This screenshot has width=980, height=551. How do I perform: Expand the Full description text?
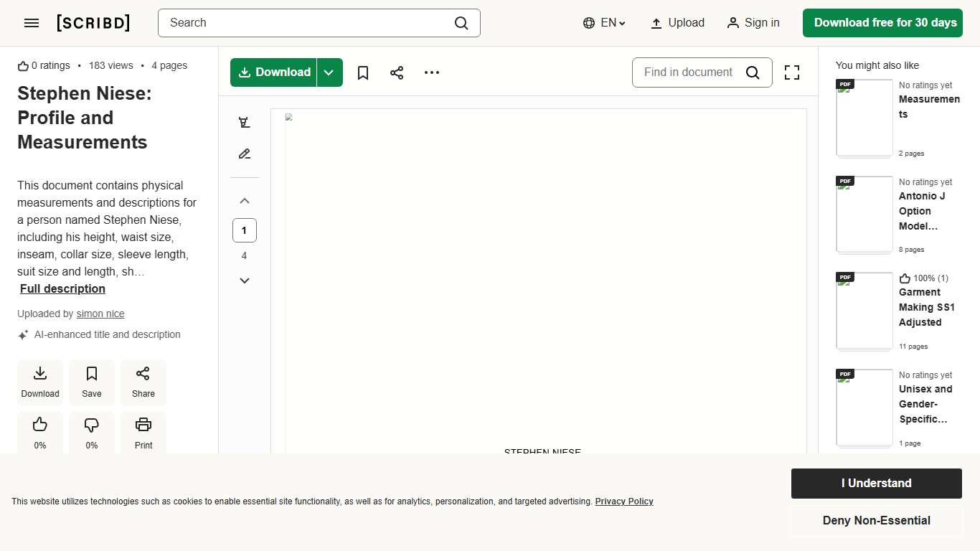tap(62, 288)
